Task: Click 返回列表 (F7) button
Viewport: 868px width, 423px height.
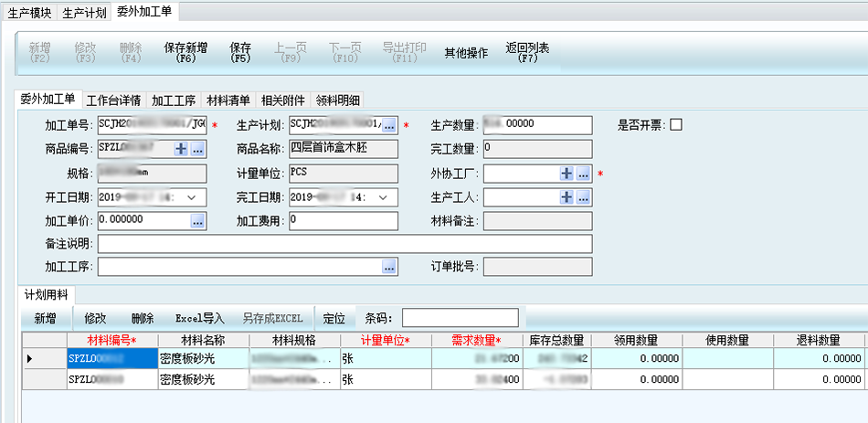Action: (527, 53)
